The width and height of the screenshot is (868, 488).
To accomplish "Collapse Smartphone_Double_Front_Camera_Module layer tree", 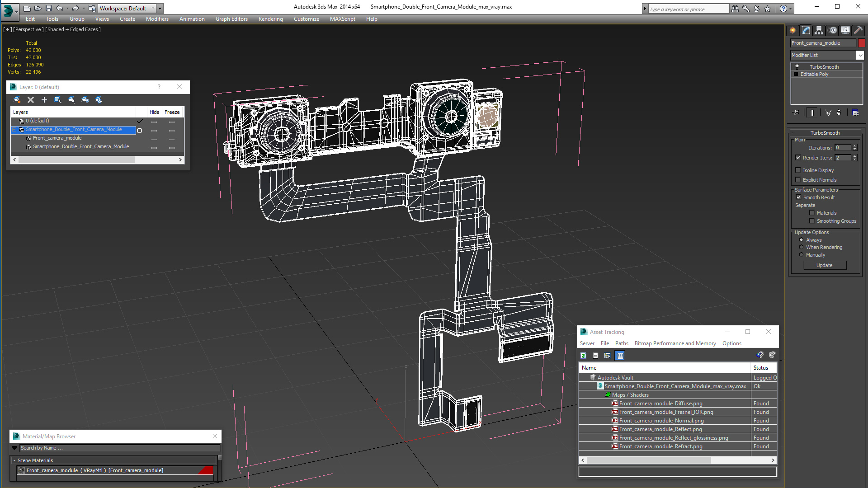I will 14,130.
